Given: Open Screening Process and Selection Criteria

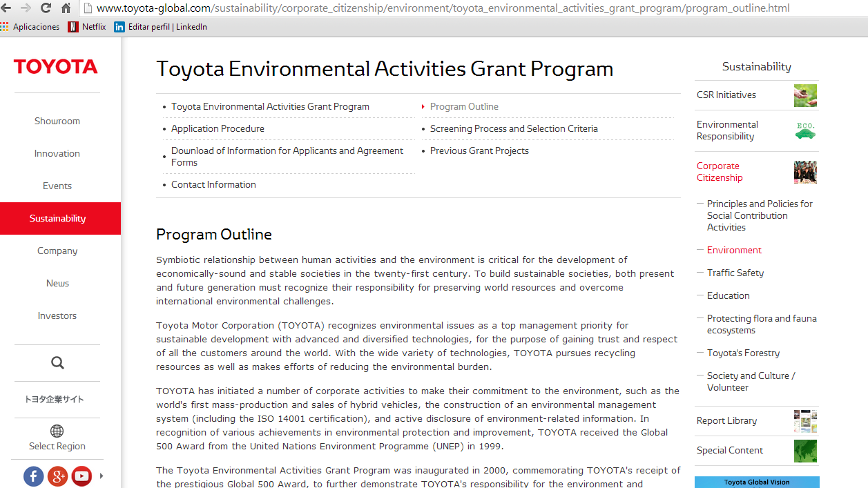Looking at the screenshot, I should click(x=514, y=128).
